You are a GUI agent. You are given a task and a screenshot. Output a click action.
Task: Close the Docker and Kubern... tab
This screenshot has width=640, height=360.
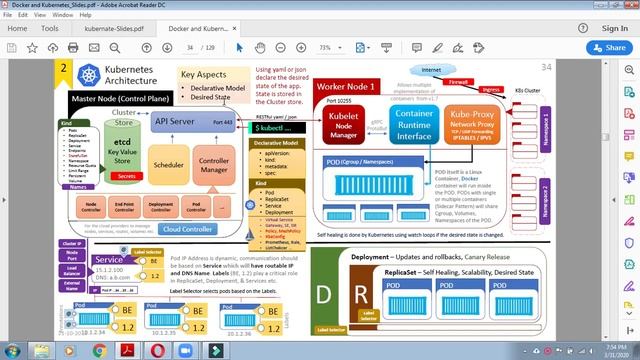click(x=234, y=29)
